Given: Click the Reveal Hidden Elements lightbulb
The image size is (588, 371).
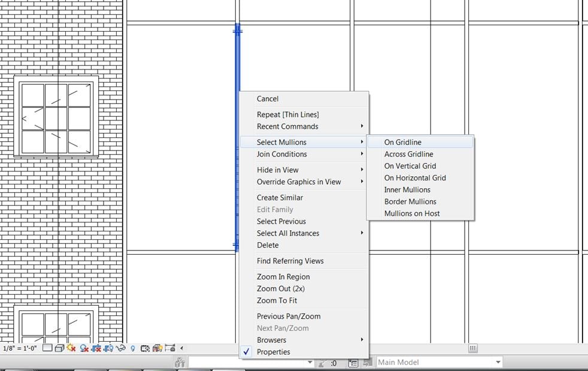Looking at the screenshot, I should coord(132,347).
